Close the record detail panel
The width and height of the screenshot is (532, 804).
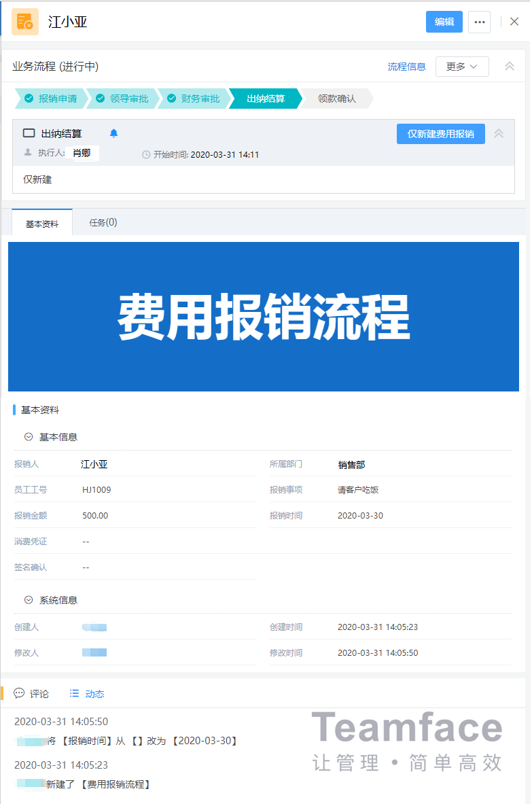point(514,22)
